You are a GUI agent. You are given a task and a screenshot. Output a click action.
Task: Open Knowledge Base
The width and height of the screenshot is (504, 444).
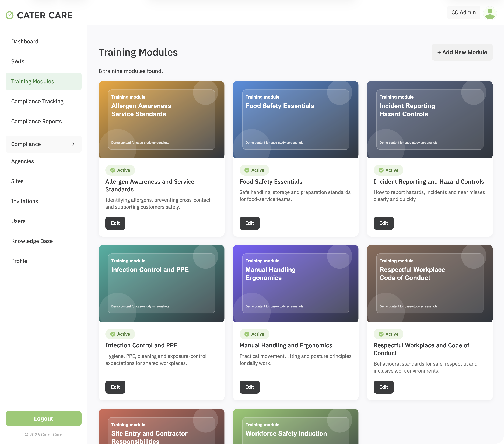click(x=43, y=241)
